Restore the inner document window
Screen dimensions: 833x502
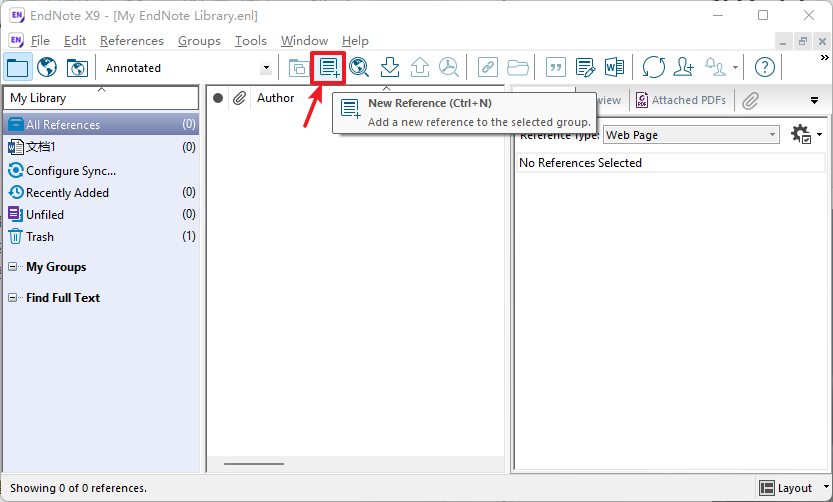click(802, 41)
